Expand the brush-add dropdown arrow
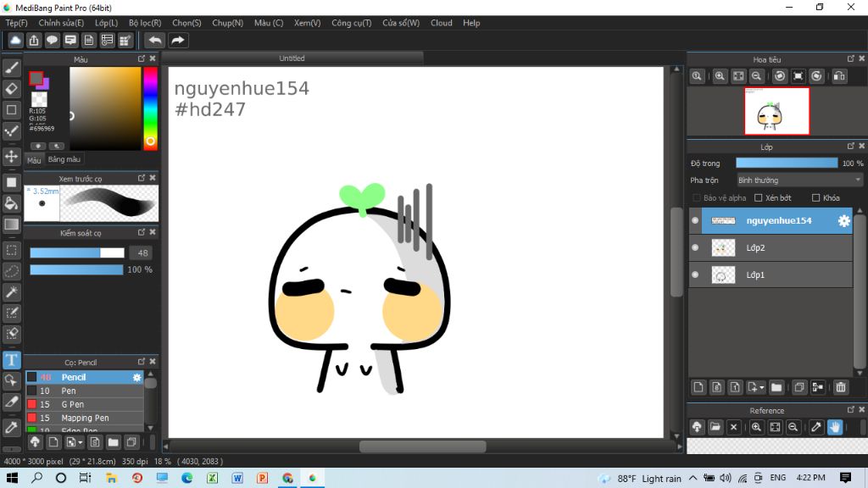The height and width of the screenshot is (488, 868). tap(81, 442)
